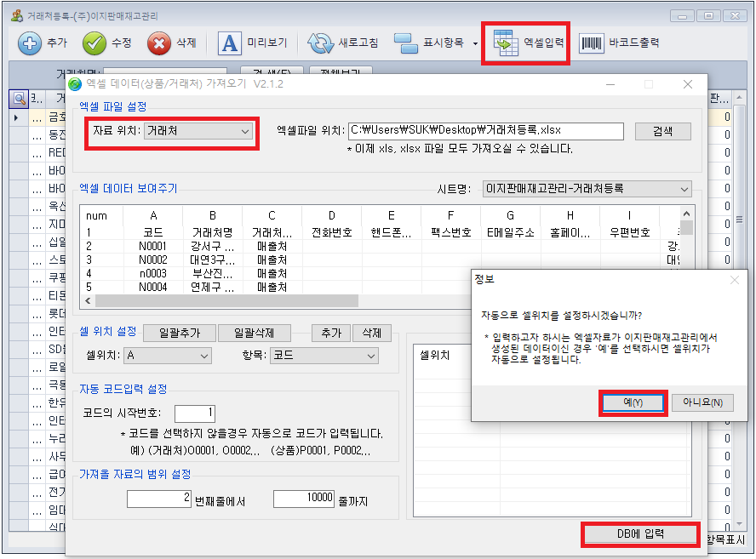Close the 정보 message dialog
This screenshot has width=756, height=559.
[x=735, y=280]
